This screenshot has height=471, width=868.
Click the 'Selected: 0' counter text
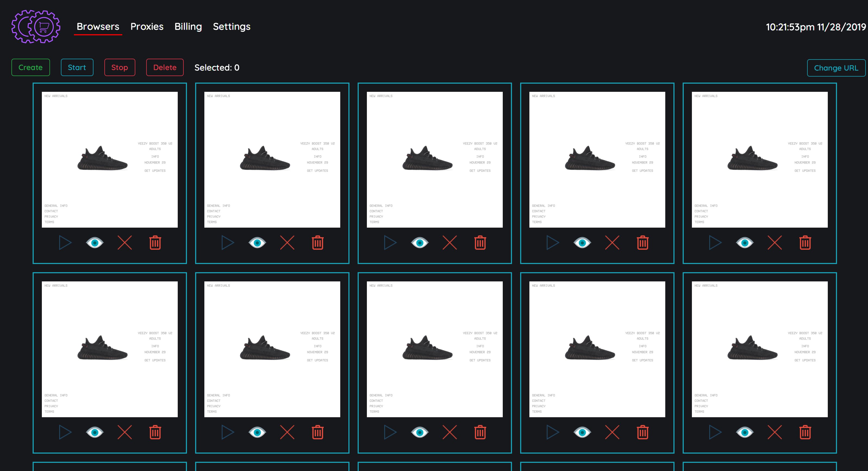click(x=217, y=68)
